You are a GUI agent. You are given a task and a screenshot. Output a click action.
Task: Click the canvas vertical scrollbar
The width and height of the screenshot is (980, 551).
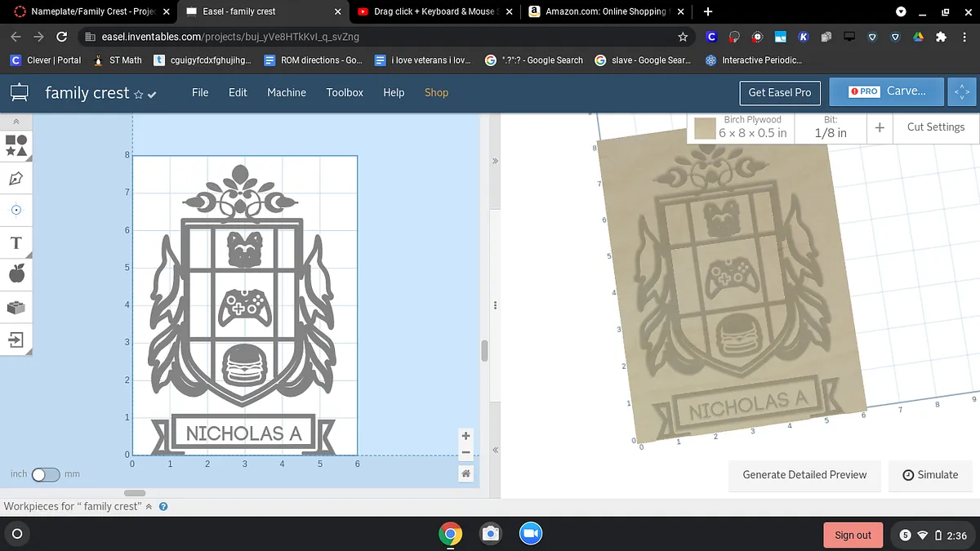[x=484, y=351]
